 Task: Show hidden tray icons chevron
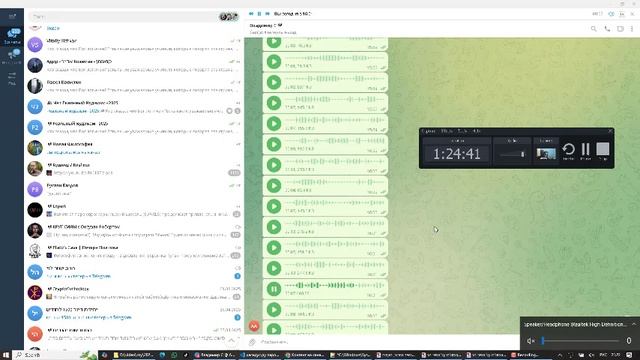(x=560, y=355)
